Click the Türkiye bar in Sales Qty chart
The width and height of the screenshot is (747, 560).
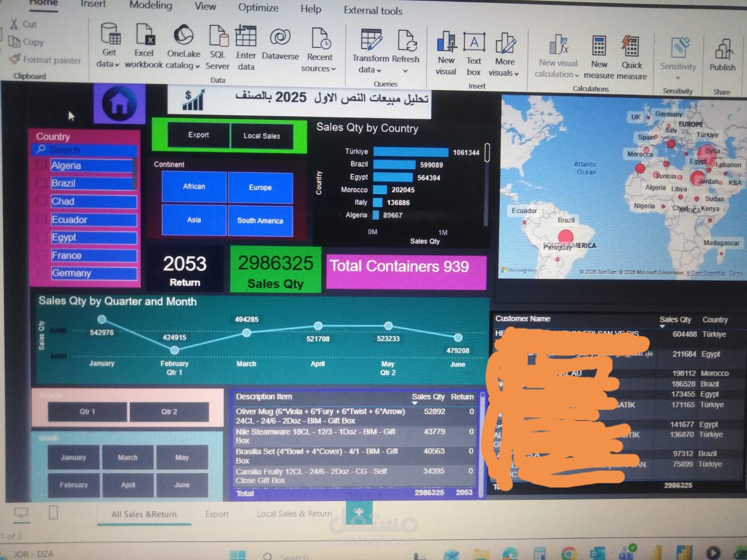click(x=411, y=152)
